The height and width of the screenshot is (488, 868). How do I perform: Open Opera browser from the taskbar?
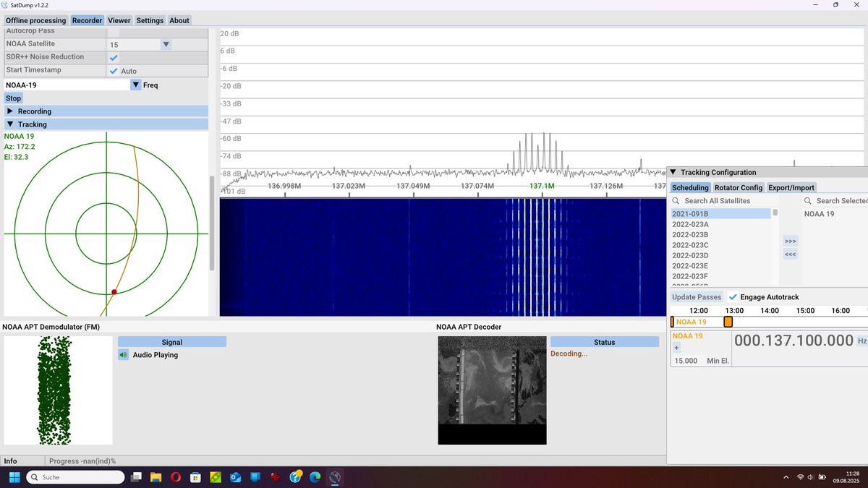coord(176,477)
